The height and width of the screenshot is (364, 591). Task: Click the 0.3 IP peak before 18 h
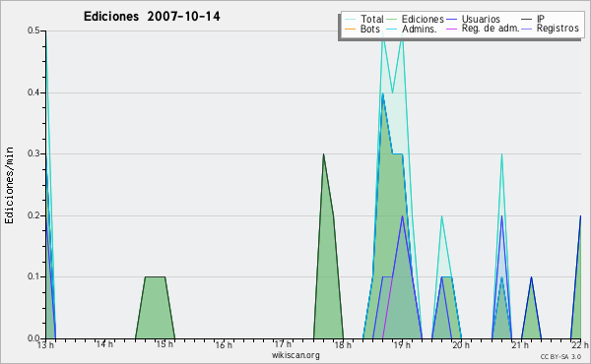tap(323, 154)
